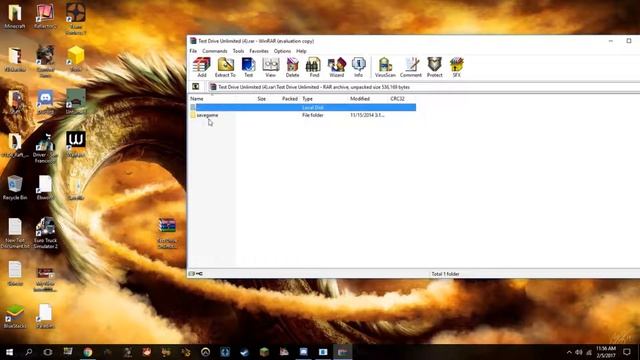Open Task View on the taskbar
Image resolution: width=640 pixels, height=360 pixels.
pyautogui.click(x=48, y=352)
